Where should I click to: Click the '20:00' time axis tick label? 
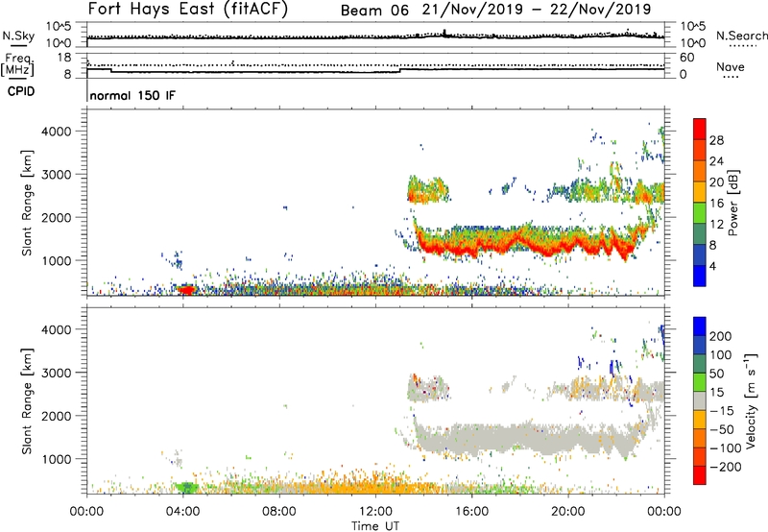(568, 512)
